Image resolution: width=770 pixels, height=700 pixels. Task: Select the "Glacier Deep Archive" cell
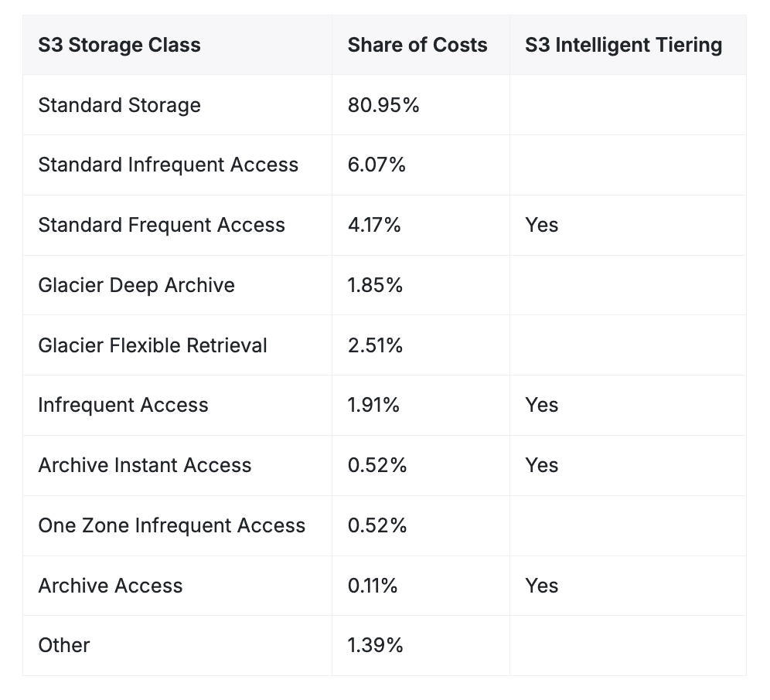tap(136, 285)
